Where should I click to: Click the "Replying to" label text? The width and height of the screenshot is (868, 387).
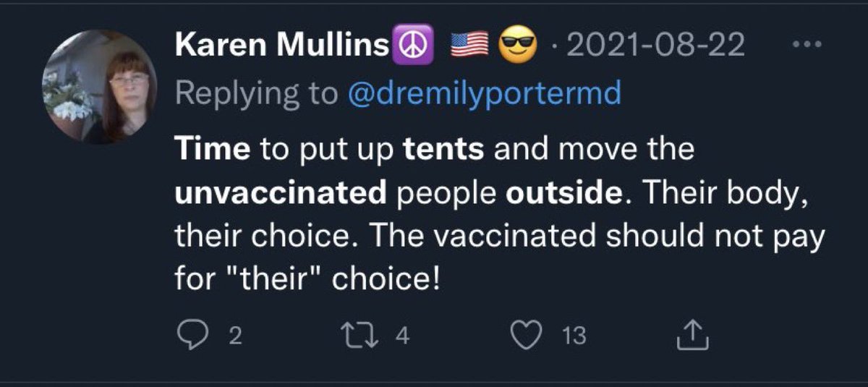tap(256, 93)
